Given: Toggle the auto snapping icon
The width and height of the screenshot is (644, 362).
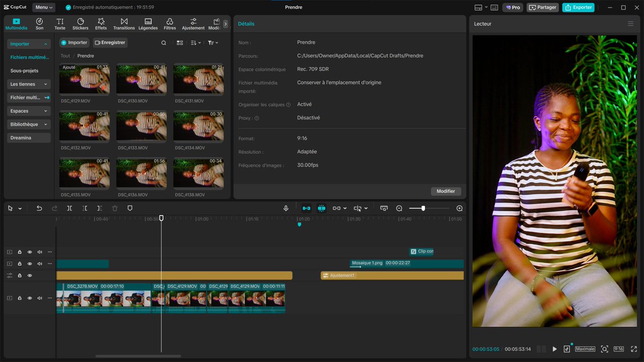Looking at the screenshot, I should [x=321, y=208].
